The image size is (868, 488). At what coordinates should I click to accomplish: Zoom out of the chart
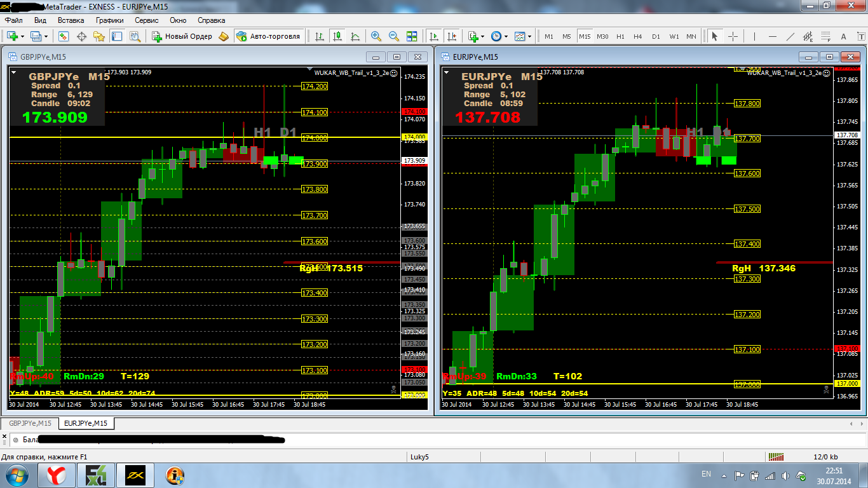coord(393,36)
